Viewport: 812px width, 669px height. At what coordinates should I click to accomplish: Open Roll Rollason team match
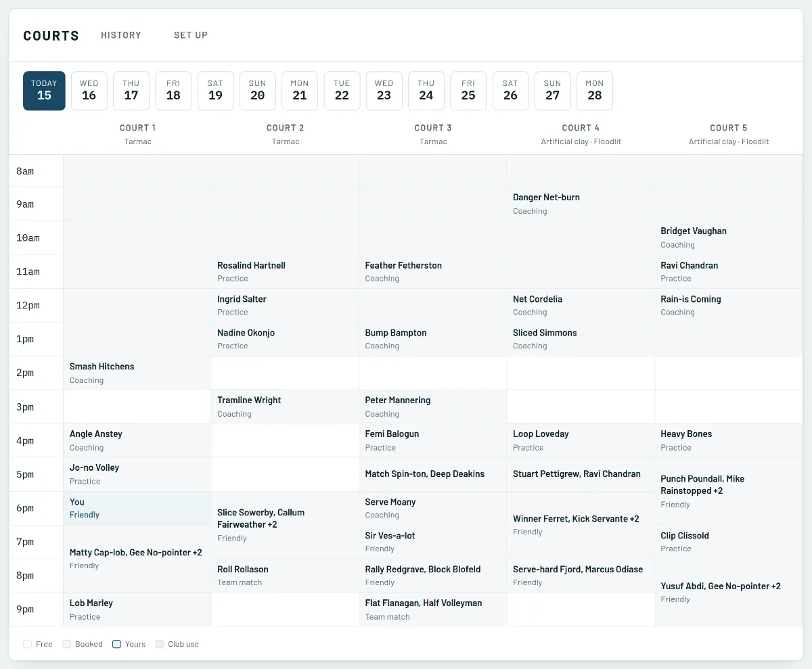(x=285, y=576)
